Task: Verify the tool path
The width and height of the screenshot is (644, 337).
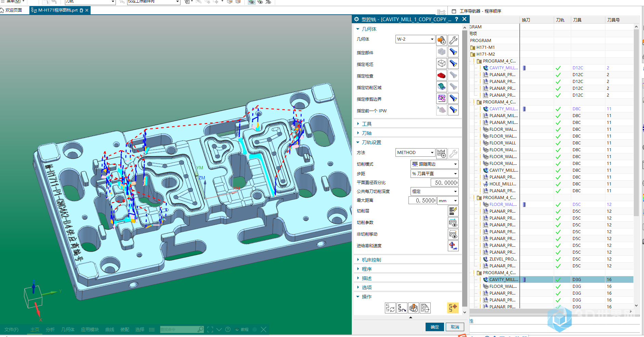Action: (x=413, y=308)
